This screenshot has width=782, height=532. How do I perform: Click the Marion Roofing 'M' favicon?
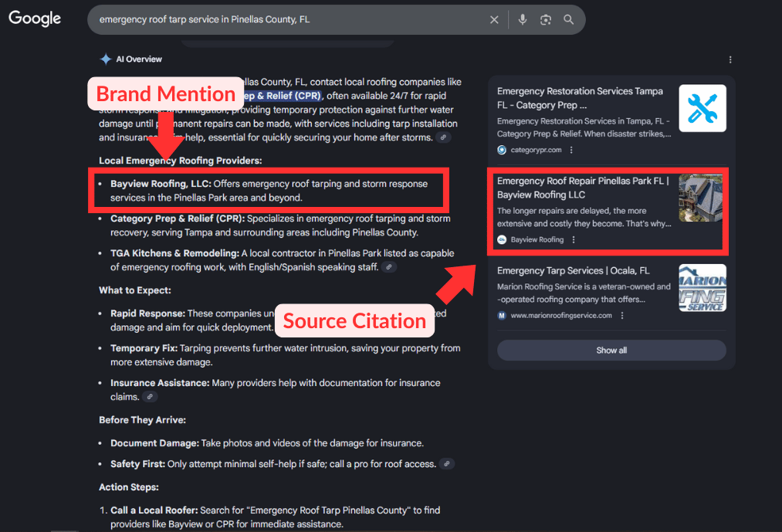coord(502,315)
